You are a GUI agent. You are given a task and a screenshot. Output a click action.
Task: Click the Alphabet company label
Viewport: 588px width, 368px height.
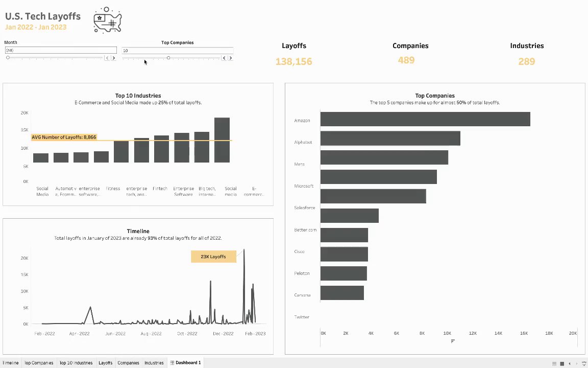[303, 142]
